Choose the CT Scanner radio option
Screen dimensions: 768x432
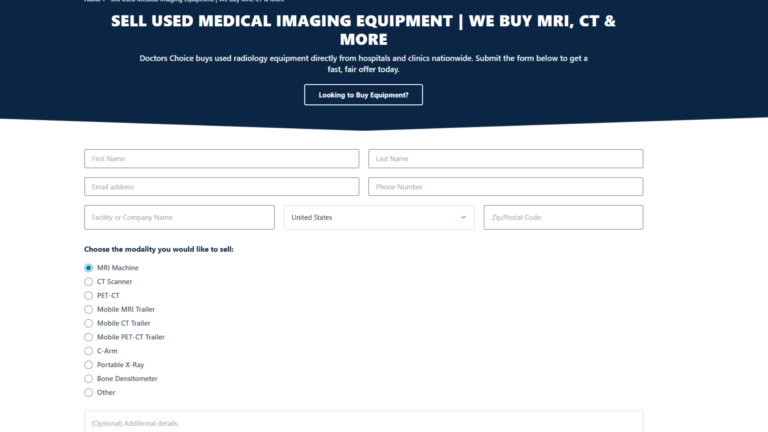pyautogui.click(x=88, y=282)
